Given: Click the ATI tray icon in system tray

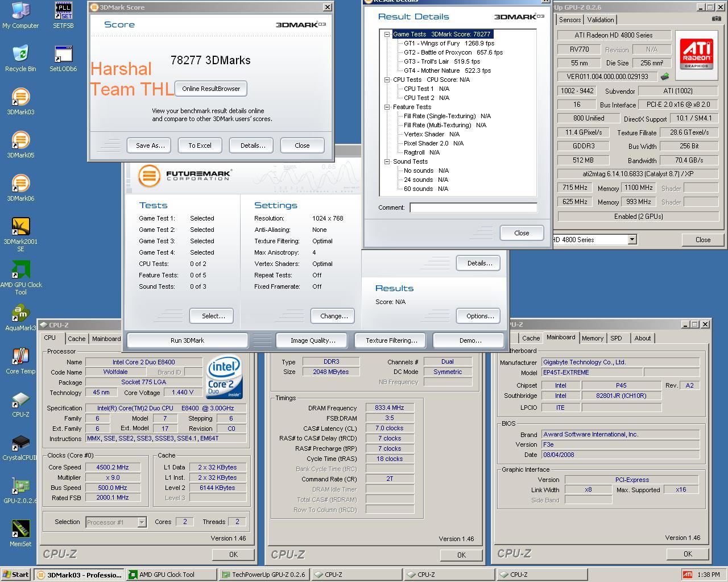Looking at the screenshot, I should coord(687,575).
